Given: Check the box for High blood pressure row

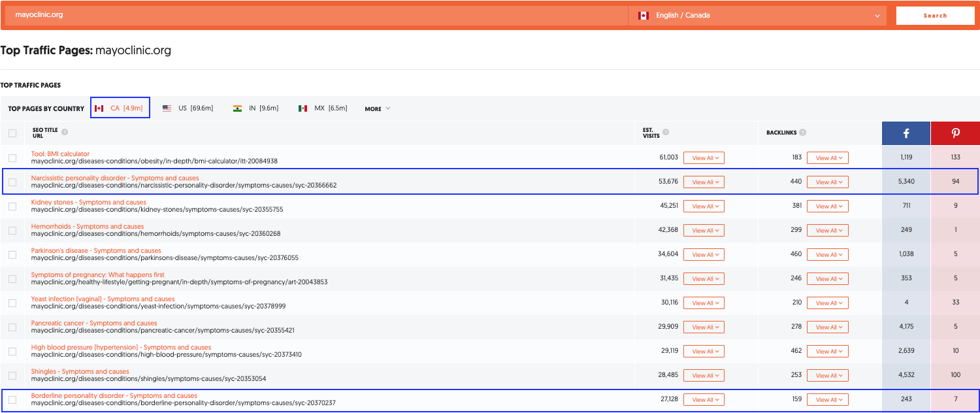Looking at the screenshot, I should (12, 351).
